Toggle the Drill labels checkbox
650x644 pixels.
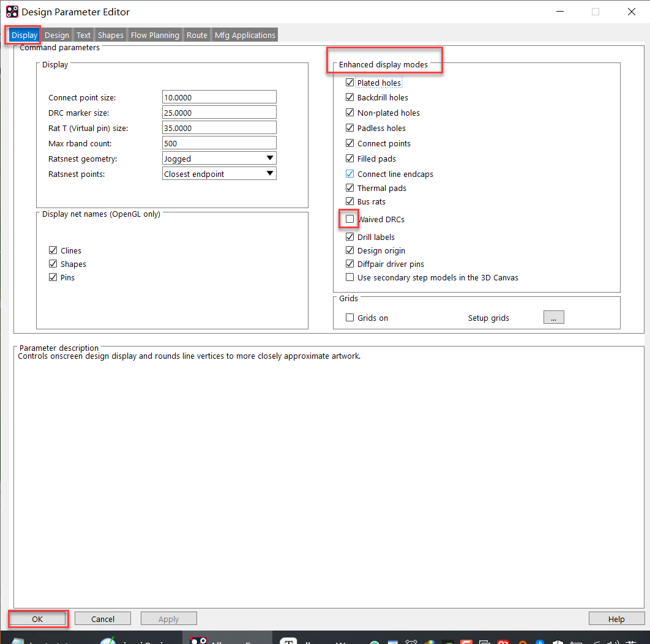(x=349, y=237)
